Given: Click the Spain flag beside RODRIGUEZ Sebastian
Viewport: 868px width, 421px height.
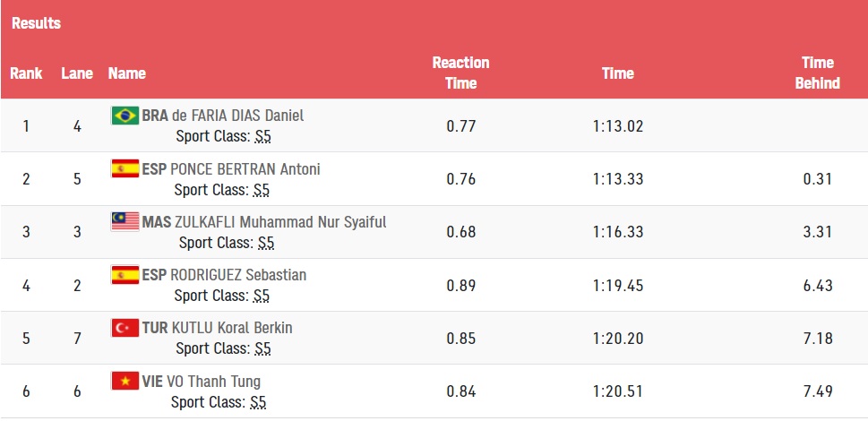Looking at the screenshot, I should click(x=125, y=275).
